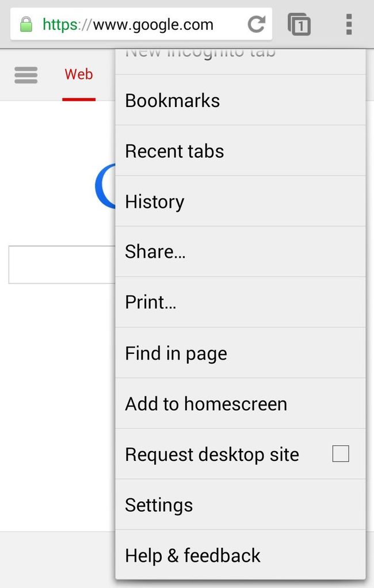Select Bookmarks from the menu
This screenshot has height=588, width=374.
173,101
